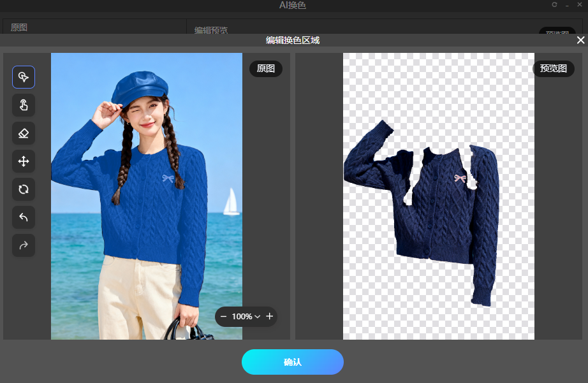Screen dimensions: 588x383
Task: Zoom out with the minus button
Action: [223, 317]
